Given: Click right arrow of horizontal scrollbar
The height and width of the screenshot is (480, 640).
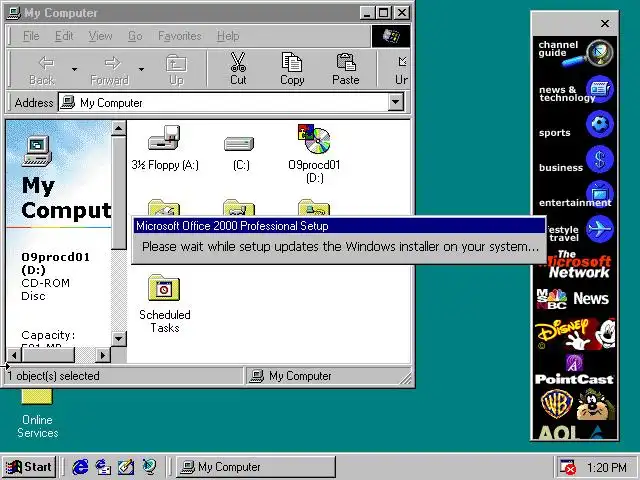Looking at the screenshot, I should tap(102, 355).
